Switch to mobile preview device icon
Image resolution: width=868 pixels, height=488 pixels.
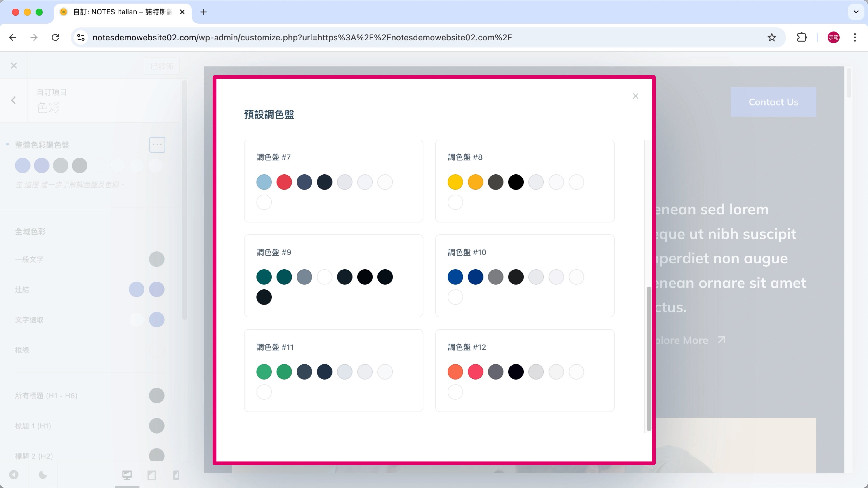176,475
